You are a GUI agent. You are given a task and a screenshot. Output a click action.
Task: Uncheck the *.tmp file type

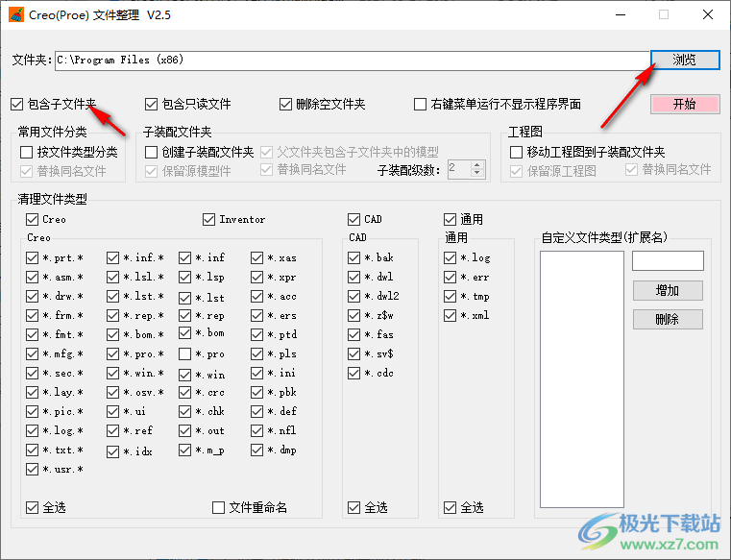pos(450,296)
